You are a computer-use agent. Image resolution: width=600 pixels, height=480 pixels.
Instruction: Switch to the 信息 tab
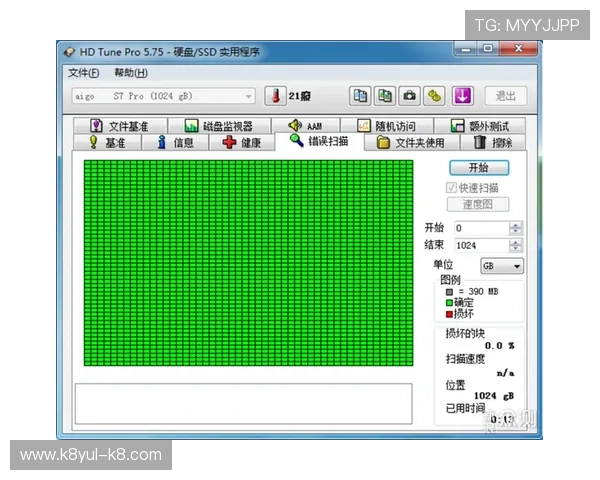pos(175,142)
